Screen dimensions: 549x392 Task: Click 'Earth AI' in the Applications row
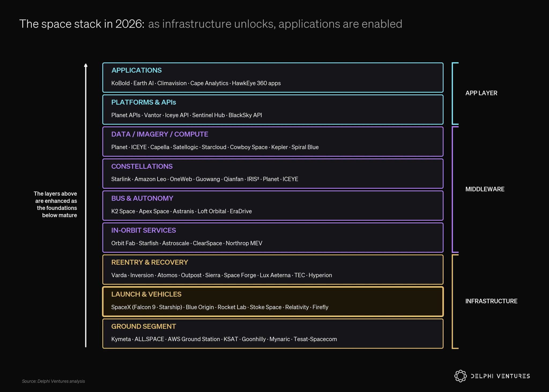tap(143, 83)
